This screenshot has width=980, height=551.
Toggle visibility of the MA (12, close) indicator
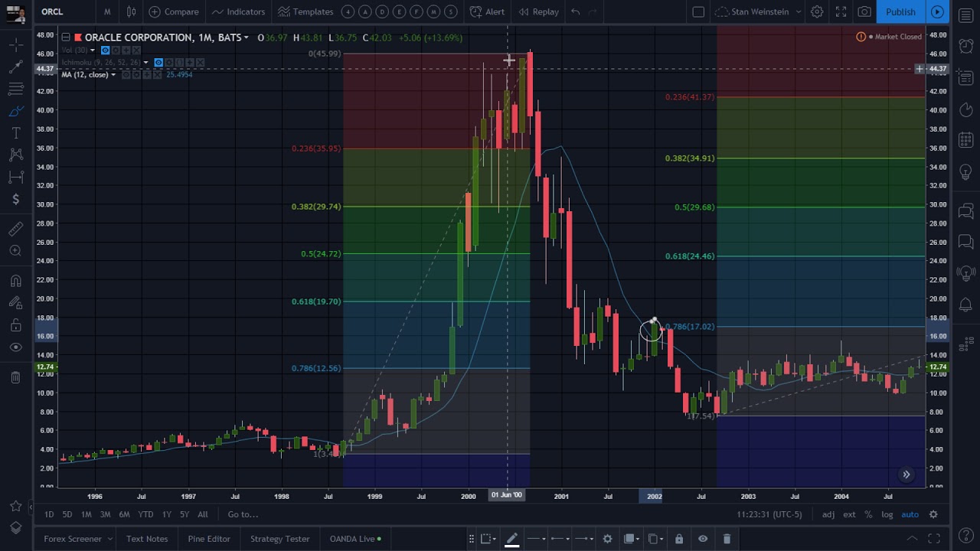[x=127, y=74]
